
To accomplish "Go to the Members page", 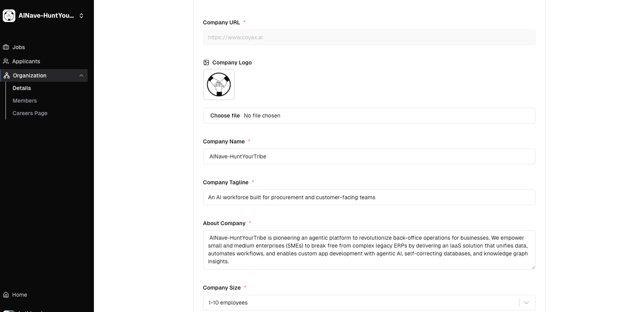I will 25,101.
